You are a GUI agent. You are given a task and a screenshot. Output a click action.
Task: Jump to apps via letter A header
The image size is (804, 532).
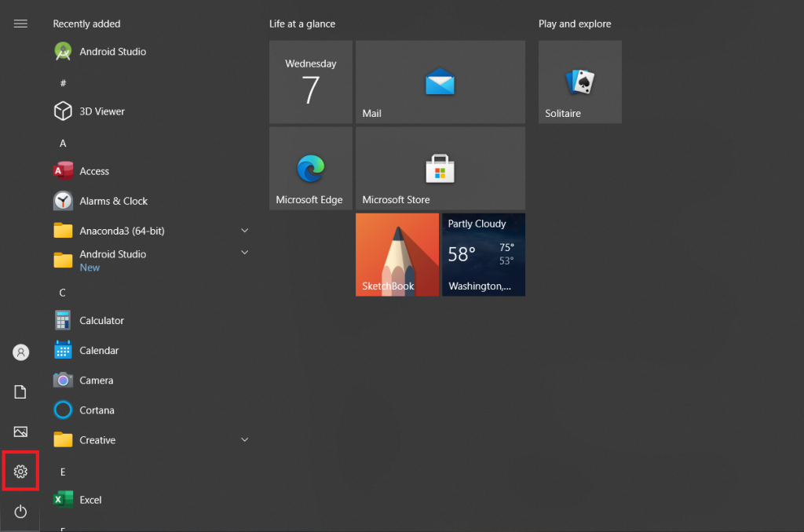point(63,144)
